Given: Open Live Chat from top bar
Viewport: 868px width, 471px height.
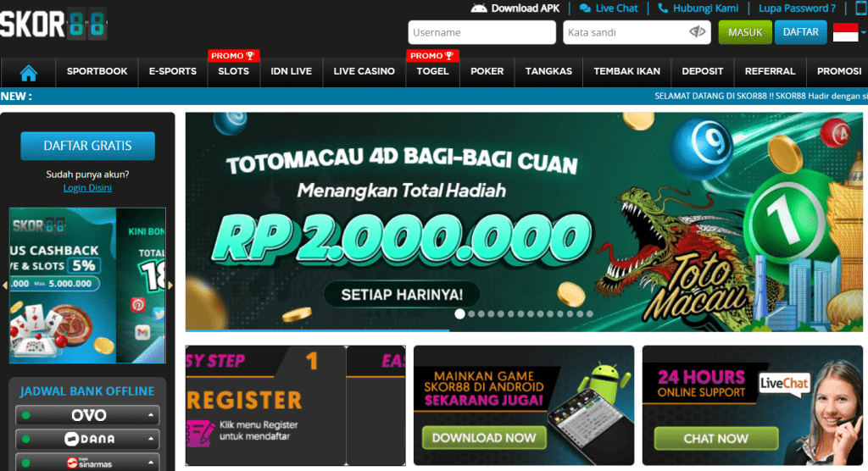Looking at the screenshot, I should (609, 8).
